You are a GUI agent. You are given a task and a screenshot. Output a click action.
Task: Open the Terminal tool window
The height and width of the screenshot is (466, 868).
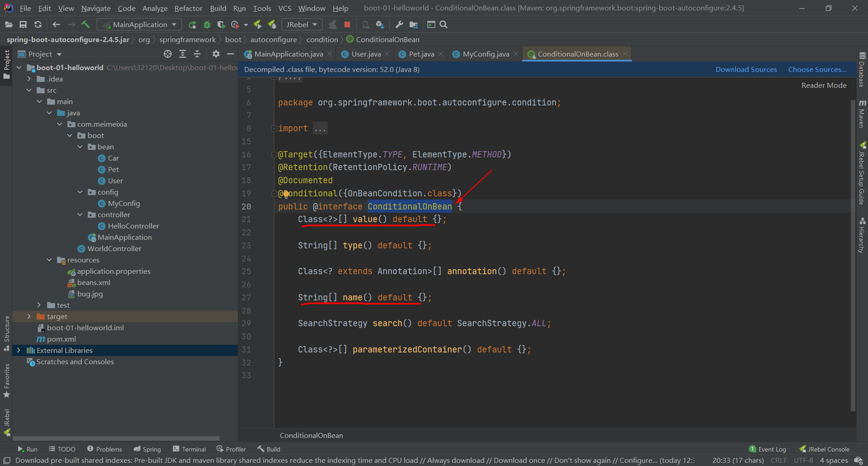pyautogui.click(x=189, y=449)
